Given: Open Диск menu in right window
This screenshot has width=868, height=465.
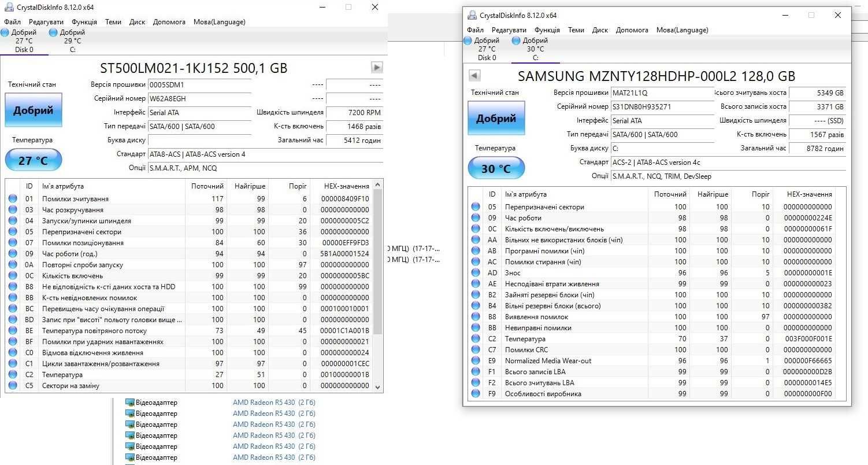Looking at the screenshot, I should coord(600,30).
